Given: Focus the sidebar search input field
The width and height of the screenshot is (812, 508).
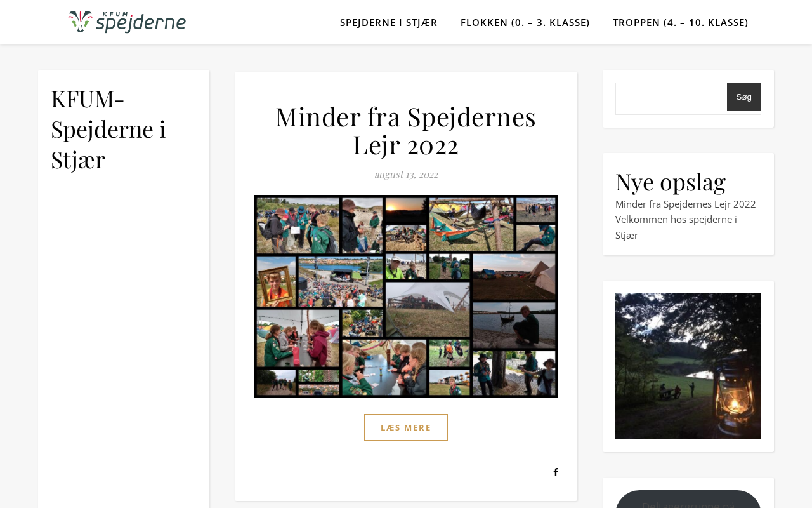Looking at the screenshot, I should (671, 98).
